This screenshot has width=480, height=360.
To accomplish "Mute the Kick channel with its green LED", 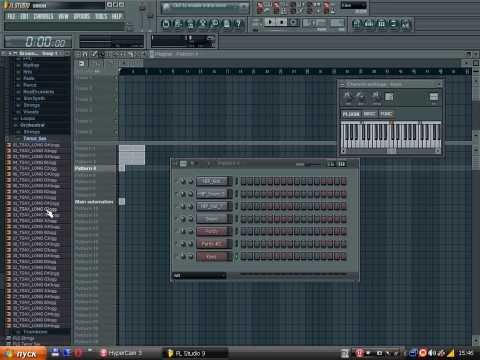I will click(x=177, y=256).
